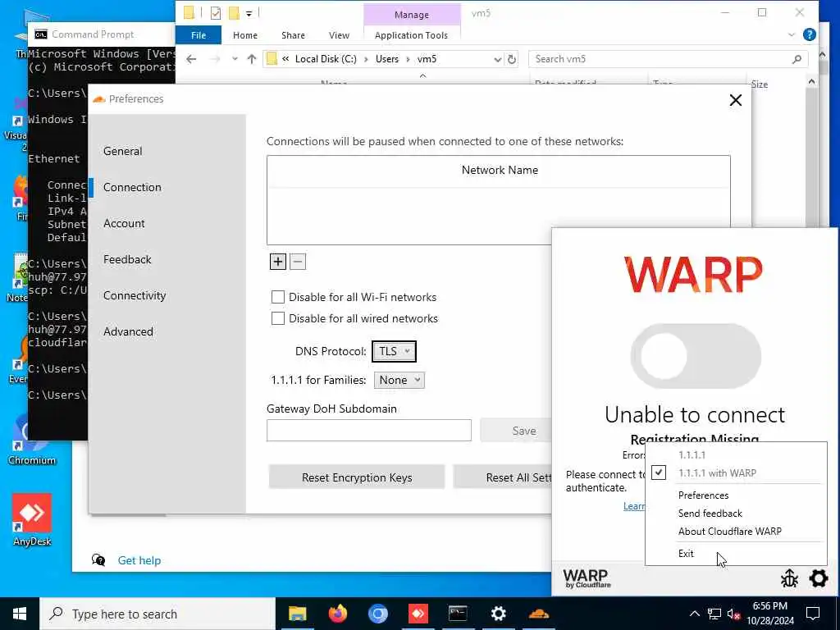Open the Advanced preferences section
The width and height of the screenshot is (840, 630).
[128, 331]
